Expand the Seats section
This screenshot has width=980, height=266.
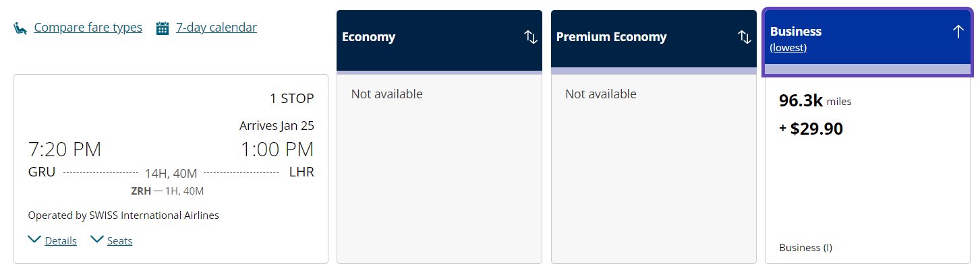click(119, 240)
